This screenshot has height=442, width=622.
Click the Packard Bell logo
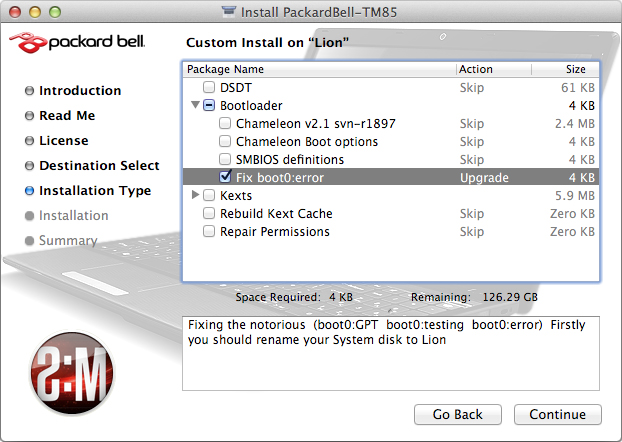(77, 42)
